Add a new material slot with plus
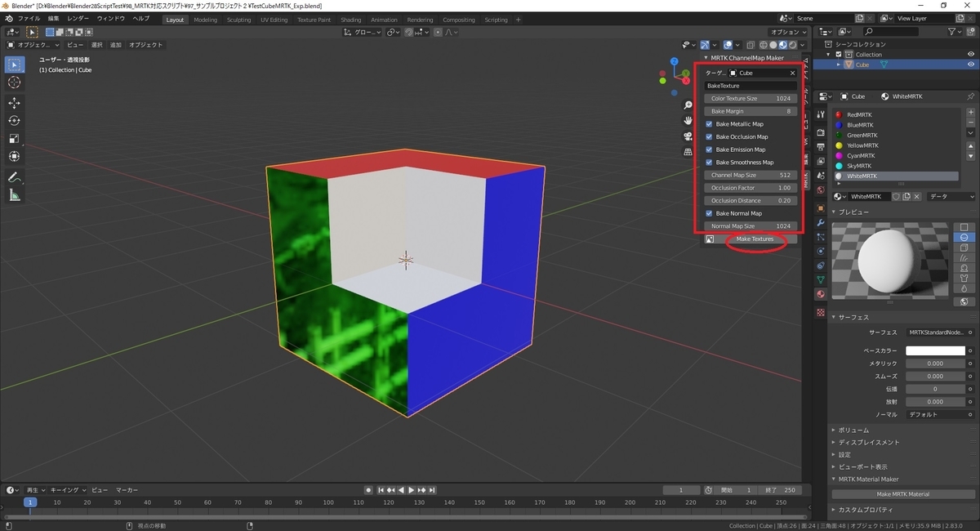Screen dimensions: 980x531 (970, 112)
